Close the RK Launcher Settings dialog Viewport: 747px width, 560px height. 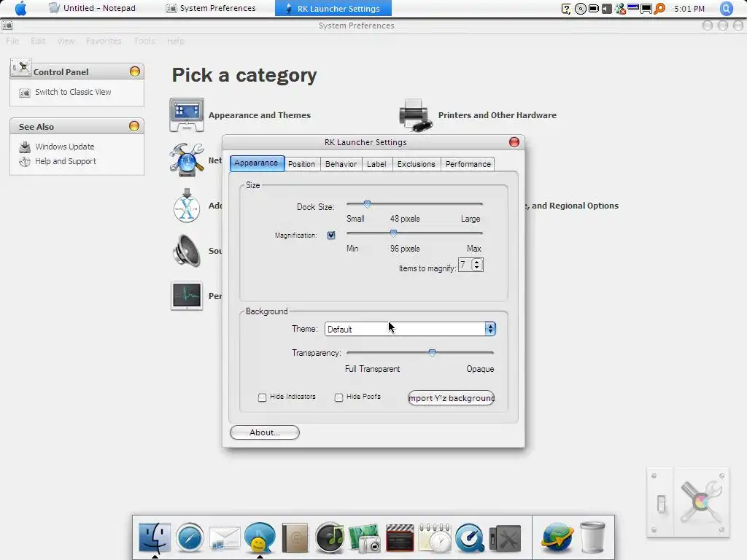click(x=514, y=142)
